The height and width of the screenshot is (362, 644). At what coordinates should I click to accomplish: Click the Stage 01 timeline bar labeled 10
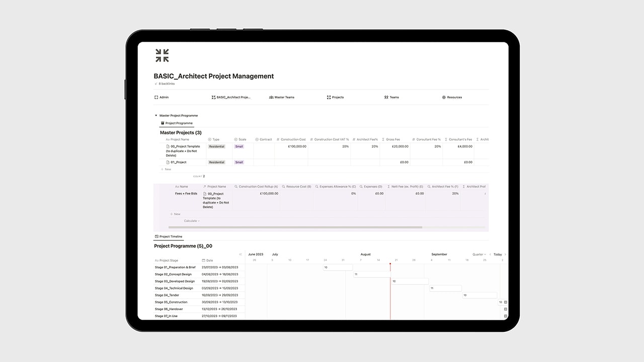tap(338, 267)
